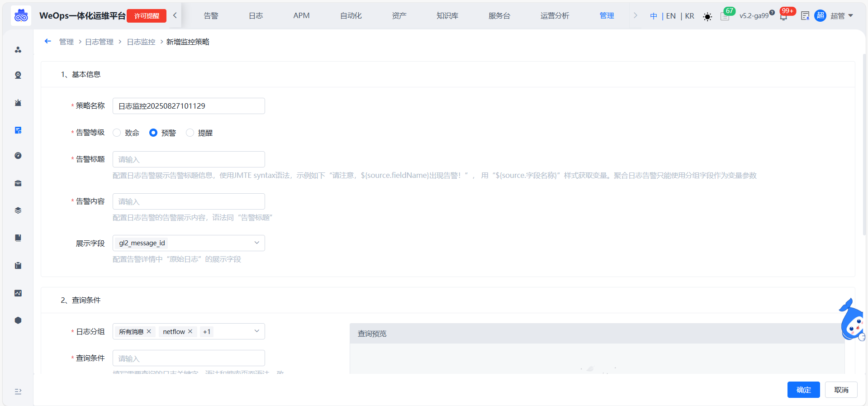Click the message icon with 67 badge
Image resolution: width=868 pixels, height=406 pixels.
click(725, 17)
